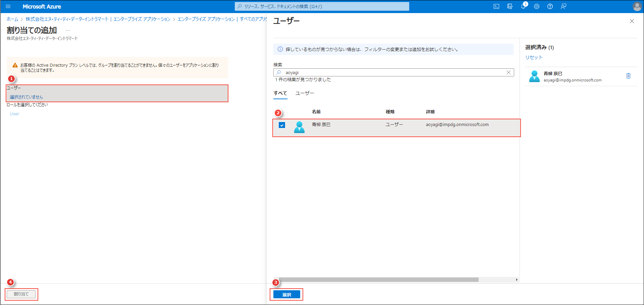
Task: Open the hamburger portal menu
Action: tap(8, 6)
